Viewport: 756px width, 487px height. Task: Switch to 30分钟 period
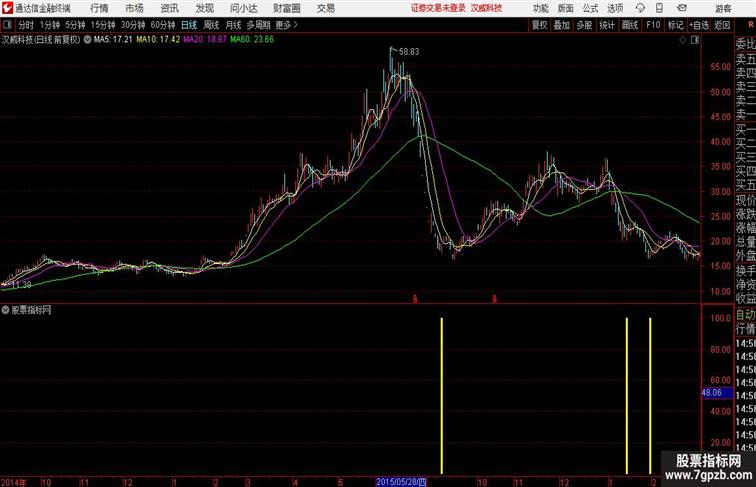tap(133, 25)
